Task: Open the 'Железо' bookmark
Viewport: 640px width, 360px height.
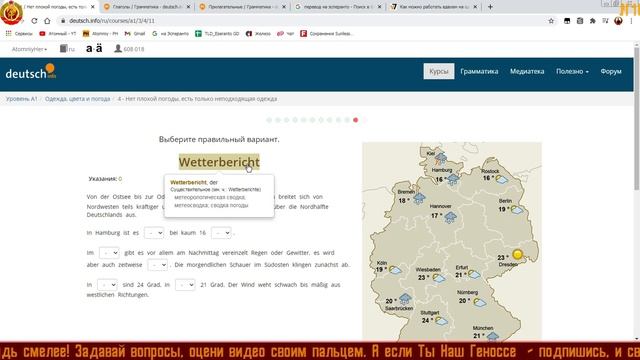Action: pyautogui.click(x=258, y=33)
